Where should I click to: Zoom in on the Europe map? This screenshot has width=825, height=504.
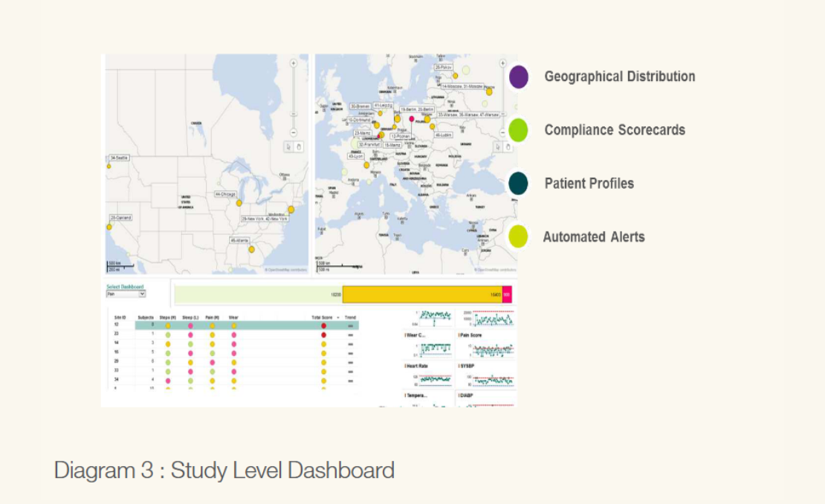501,64
